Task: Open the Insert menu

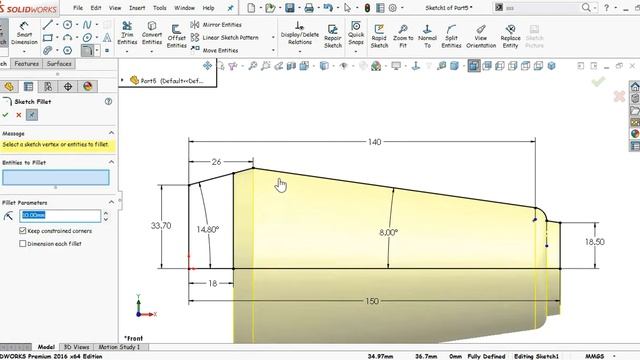Action: coord(137,8)
